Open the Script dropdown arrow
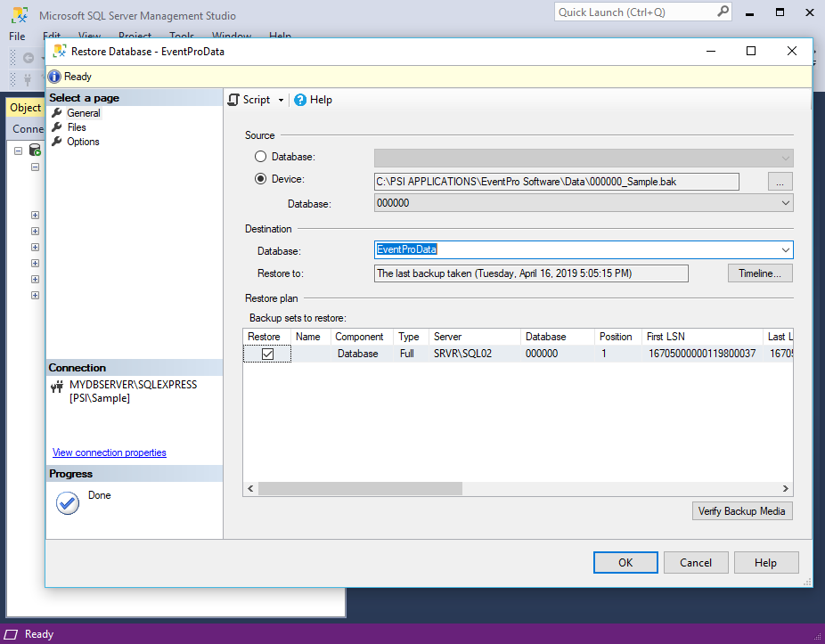 [281, 100]
